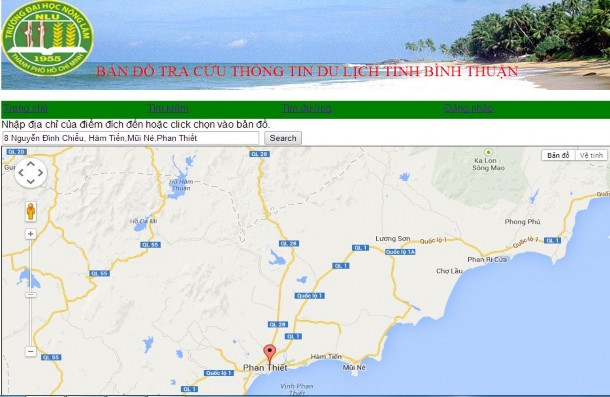610x397 pixels.
Task: Click the Street View pegman icon
Action: click(x=31, y=212)
